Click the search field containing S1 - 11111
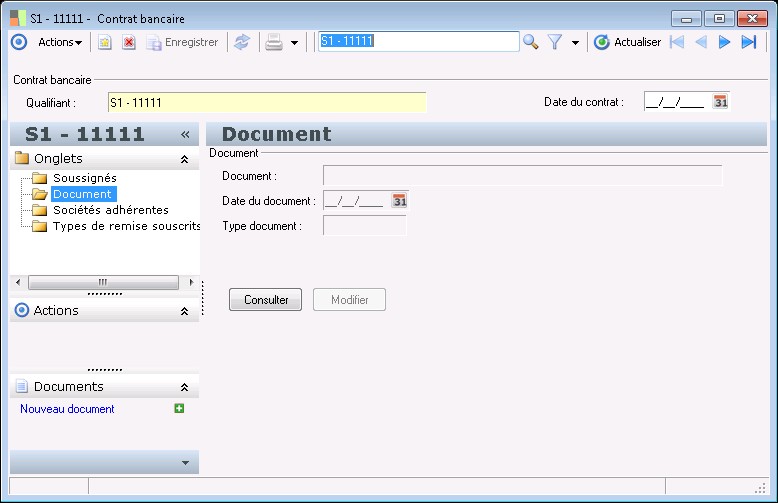 click(418, 41)
